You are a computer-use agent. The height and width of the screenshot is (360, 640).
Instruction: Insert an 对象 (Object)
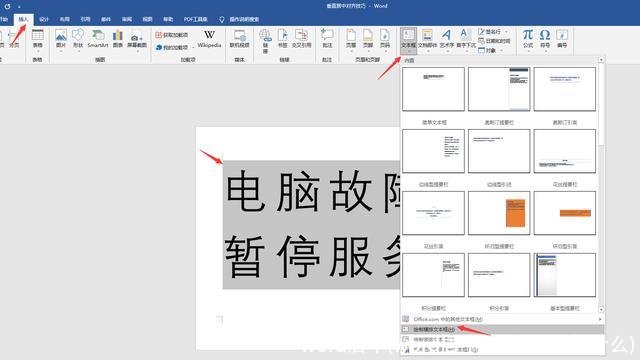[x=487, y=51]
